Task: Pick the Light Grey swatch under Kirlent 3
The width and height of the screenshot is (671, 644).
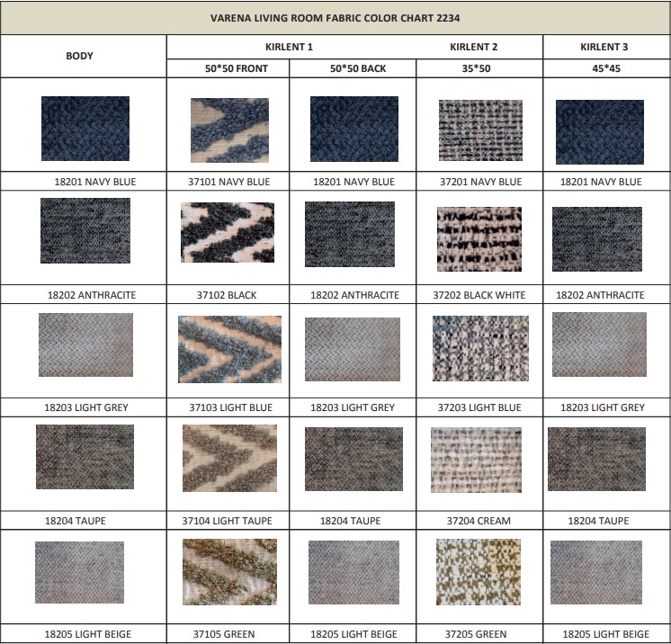Action: pyautogui.click(x=599, y=344)
